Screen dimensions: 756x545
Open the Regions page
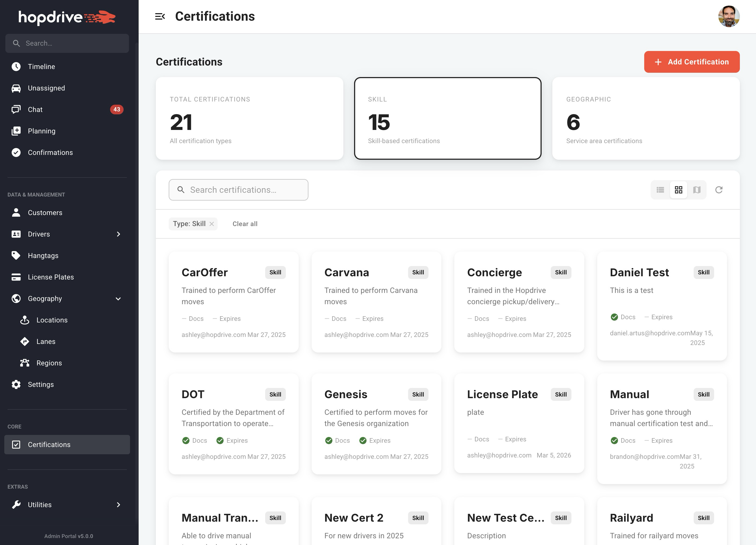click(x=49, y=363)
